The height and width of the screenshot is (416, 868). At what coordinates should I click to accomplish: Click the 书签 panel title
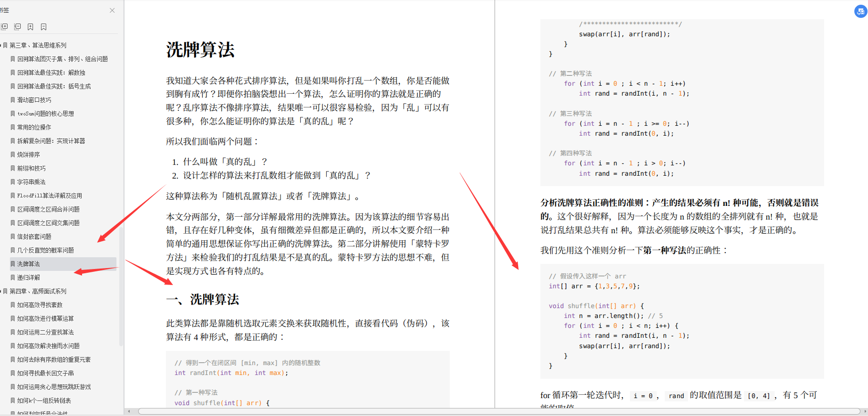(4, 10)
